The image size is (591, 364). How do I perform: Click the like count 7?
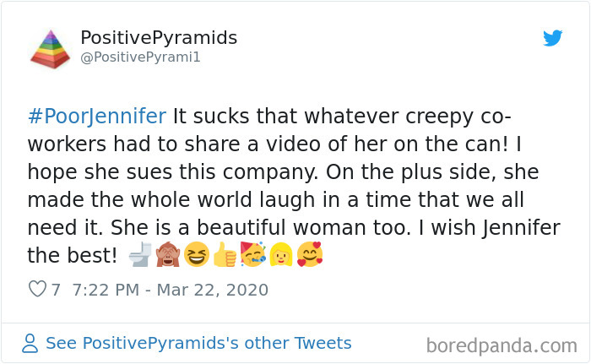(x=56, y=290)
